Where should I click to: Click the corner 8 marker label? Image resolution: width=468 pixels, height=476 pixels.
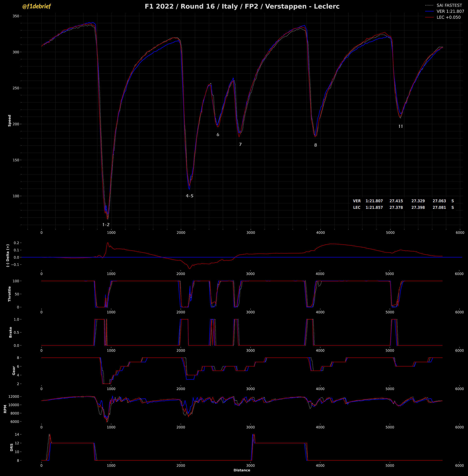pyautogui.click(x=316, y=145)
